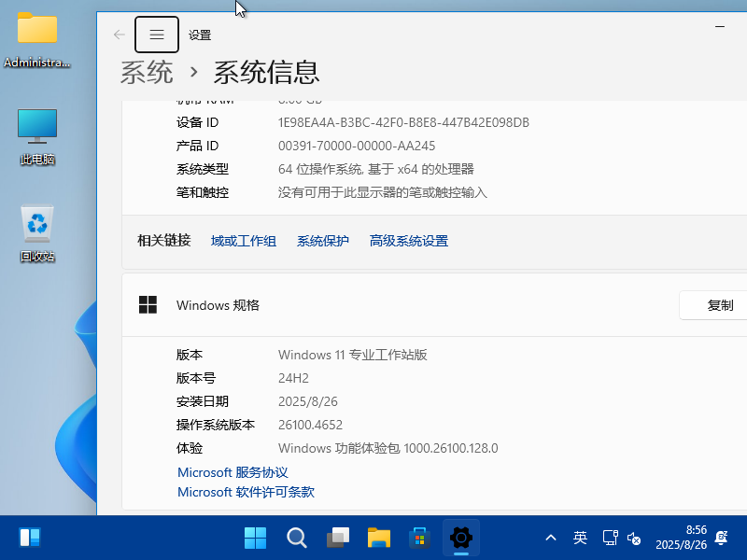
Task: Open taskbar Search
Action: [x=296, y=538]
